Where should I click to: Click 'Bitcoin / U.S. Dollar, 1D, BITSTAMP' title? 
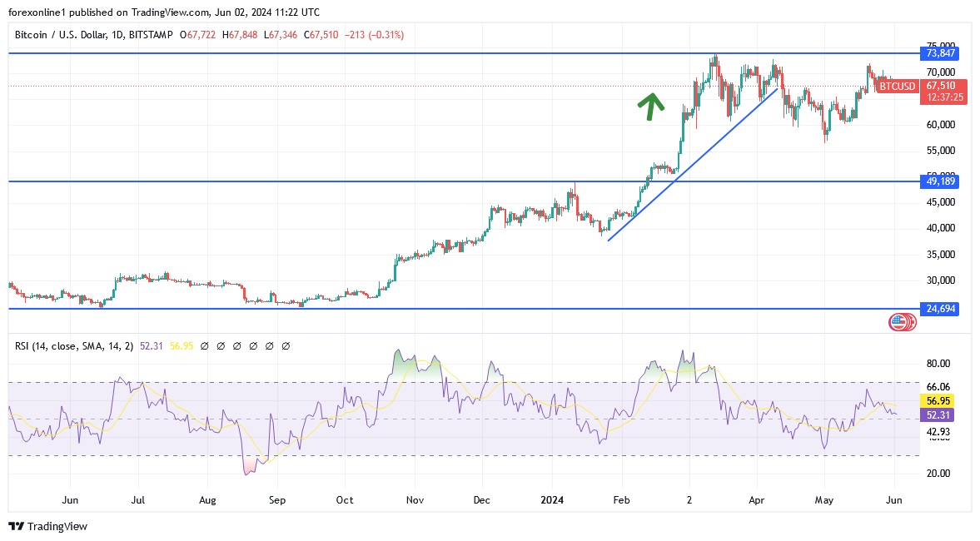pyautogui.click(x=94, y=35)
